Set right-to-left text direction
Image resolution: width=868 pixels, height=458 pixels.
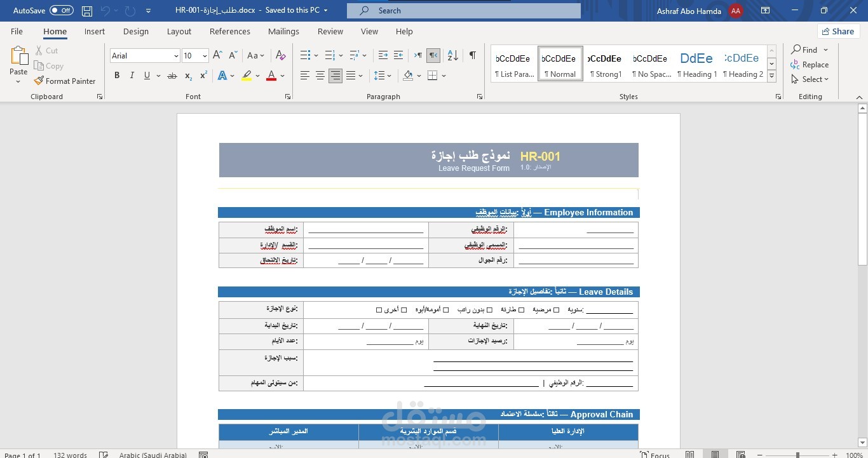pos(433,55)
